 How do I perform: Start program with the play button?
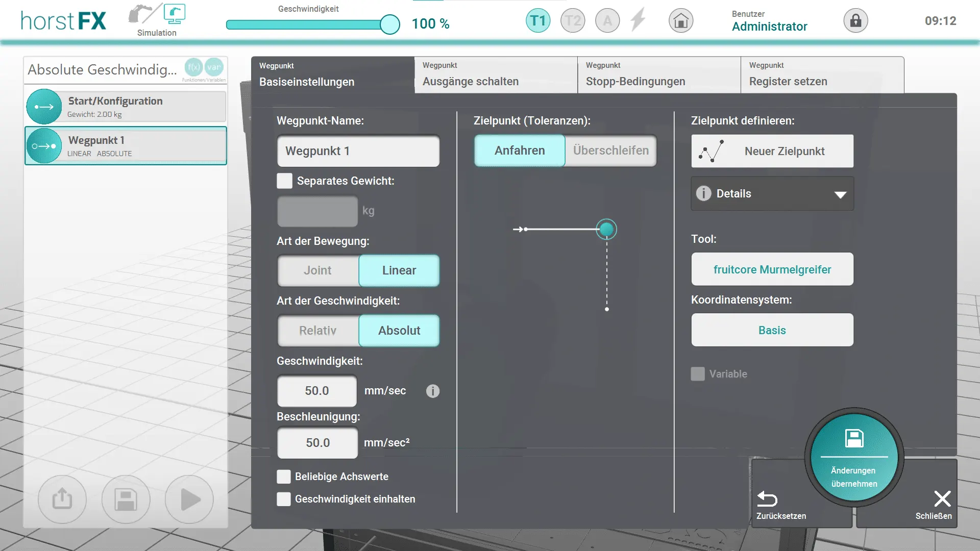[x=189, y=499]
